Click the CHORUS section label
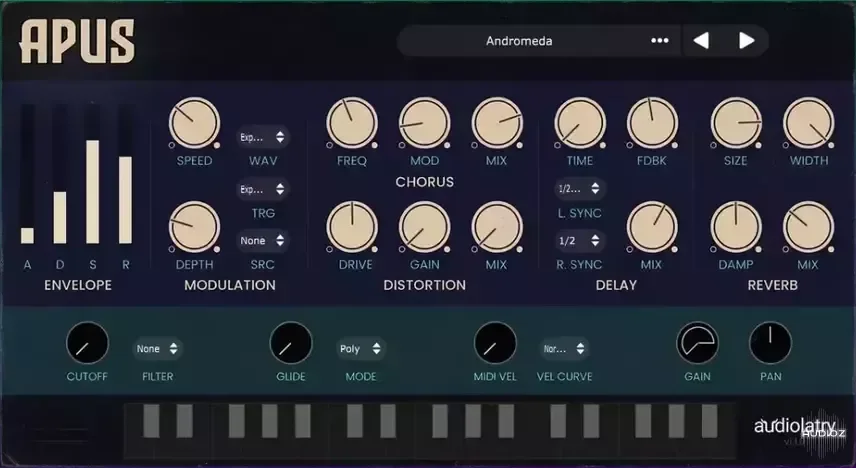Image resolution: width=856 pixels, height=468 pixels. [425, 182]
